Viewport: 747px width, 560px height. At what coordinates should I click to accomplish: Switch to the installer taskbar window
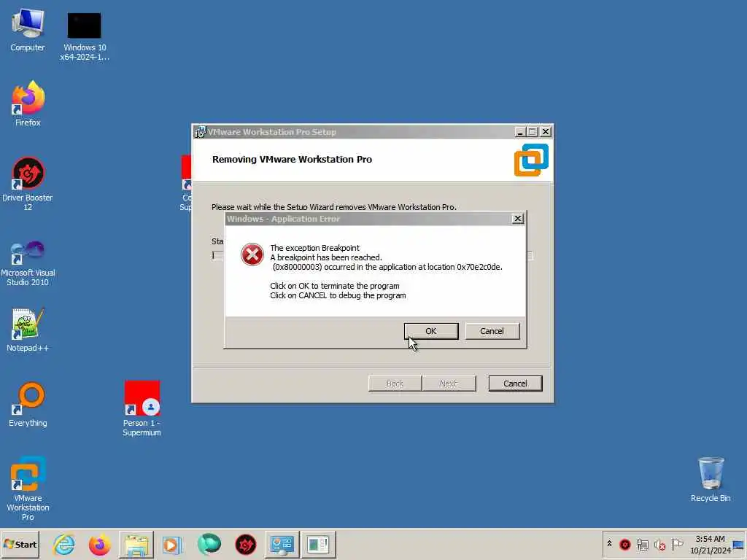[318, 544]
